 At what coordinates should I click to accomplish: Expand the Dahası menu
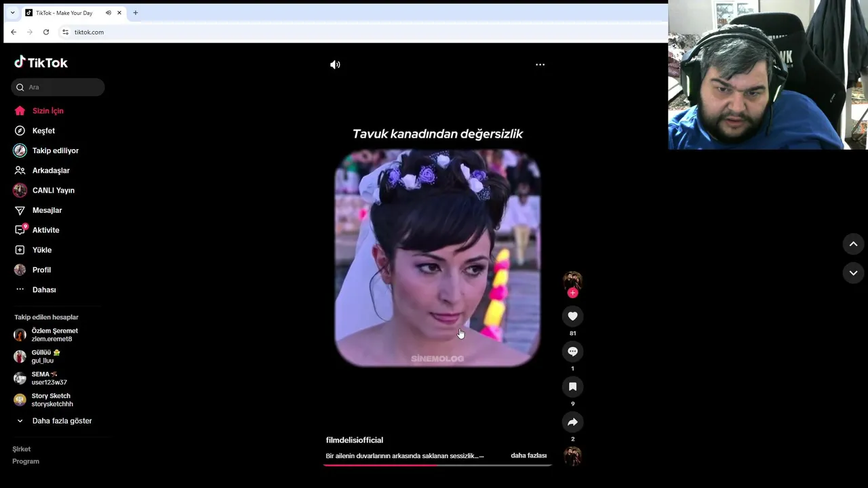35,289
